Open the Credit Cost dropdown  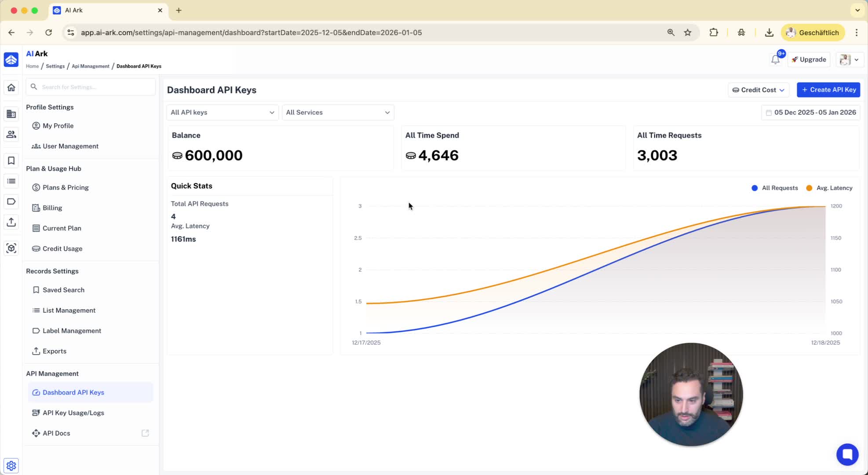pyautogui.click(x=758, y=90)
